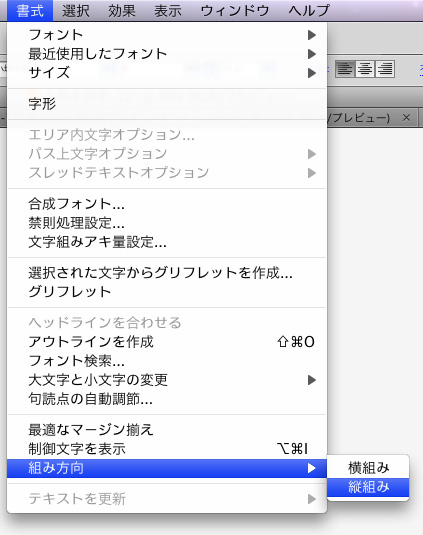
Task: Open フォント検索... dialog
Action: 167,361
